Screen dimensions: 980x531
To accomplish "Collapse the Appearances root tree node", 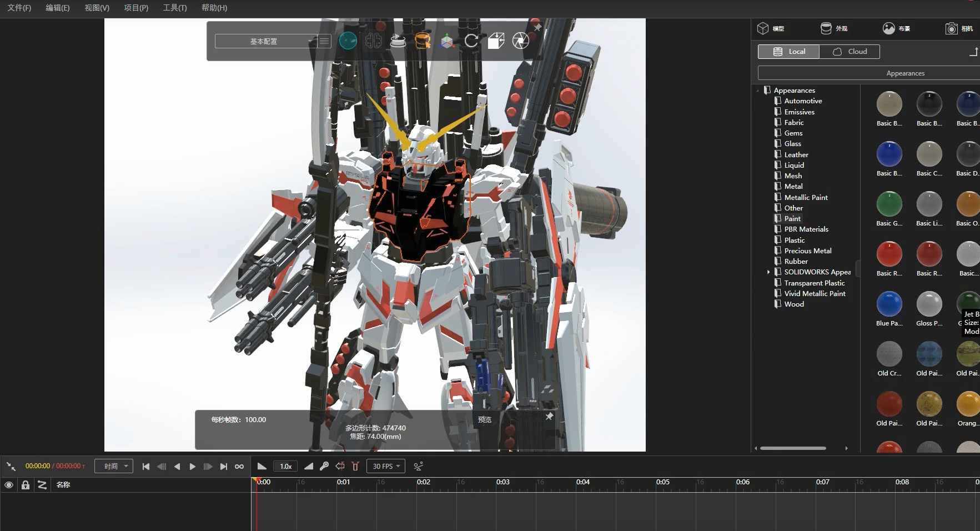I will tap(758, 91).
